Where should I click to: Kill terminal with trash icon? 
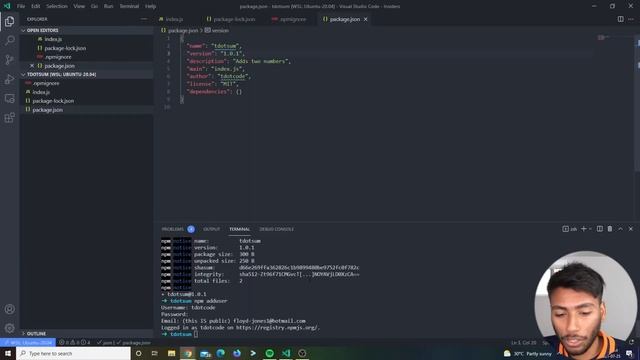[610, 229]
